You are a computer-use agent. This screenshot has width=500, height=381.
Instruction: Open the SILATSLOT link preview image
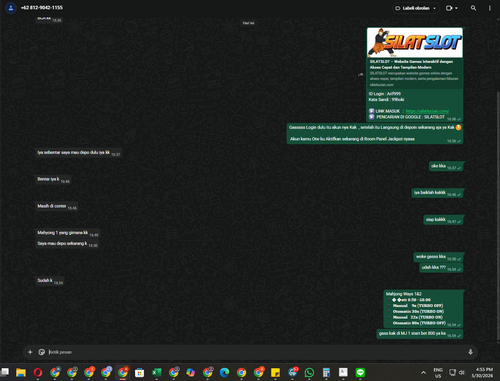coord(415,43)
